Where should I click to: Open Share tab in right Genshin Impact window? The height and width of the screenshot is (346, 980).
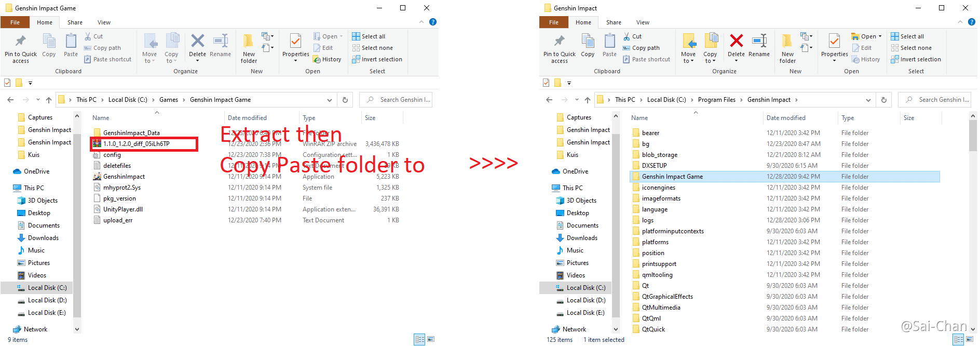coord(614,22)
